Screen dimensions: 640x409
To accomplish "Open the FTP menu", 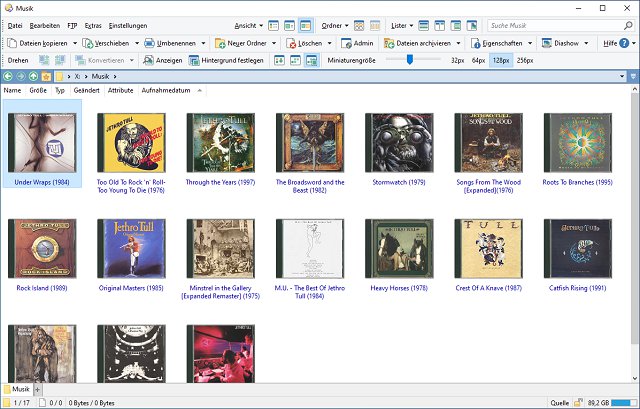I will tap(72, 26).
